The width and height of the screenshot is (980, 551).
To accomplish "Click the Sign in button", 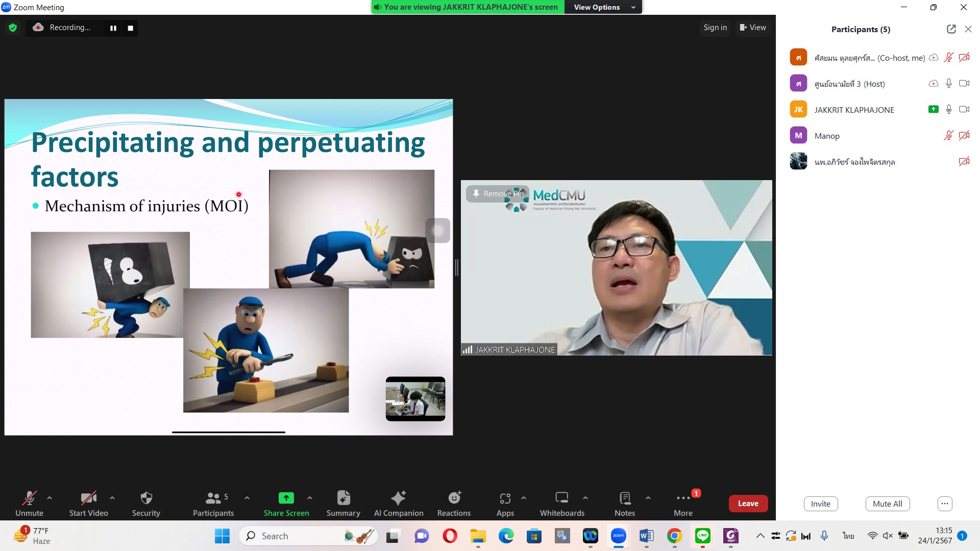I will 715,28.
